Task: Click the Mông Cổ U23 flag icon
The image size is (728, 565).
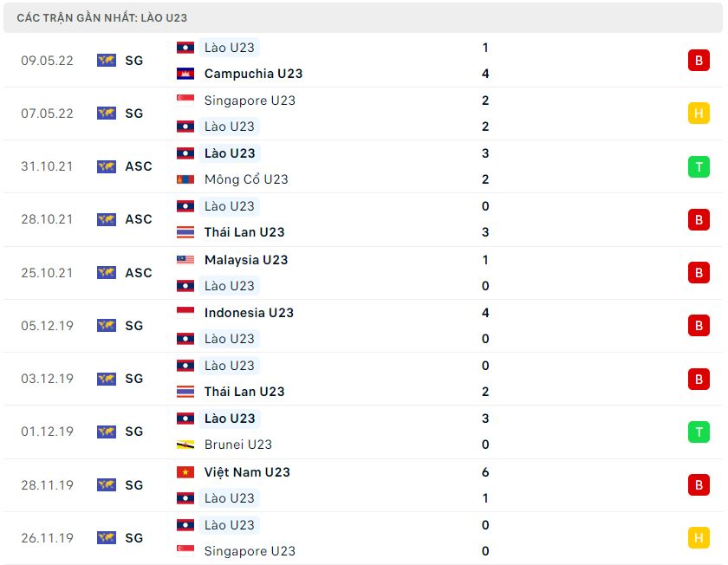Action: click(185, 179)
